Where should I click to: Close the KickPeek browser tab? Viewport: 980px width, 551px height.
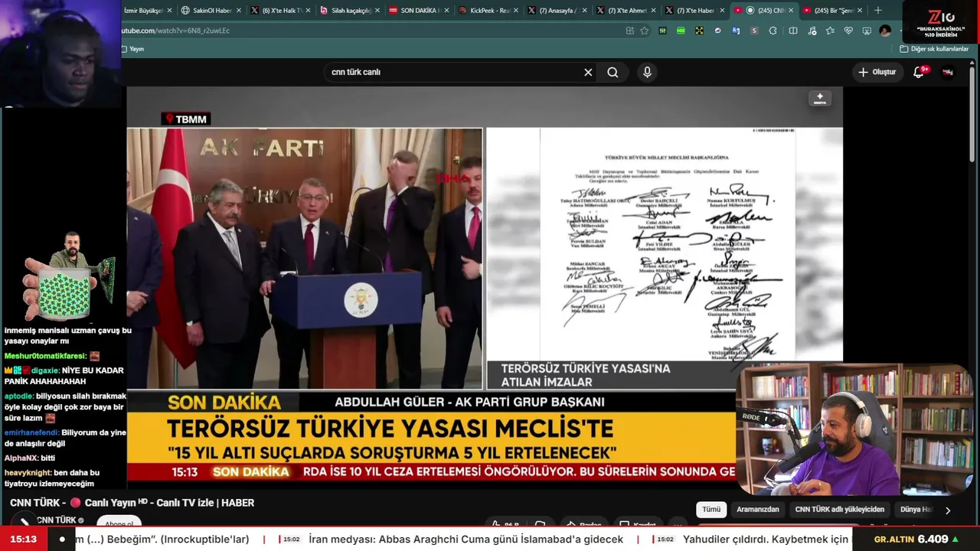(515, 11)
